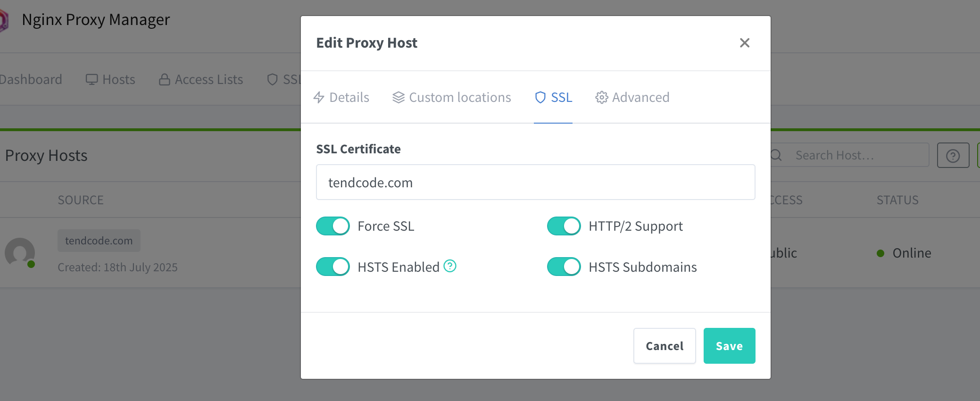Click the help question-mark button
Image resolution: width=980 pixels, height=401 pixels.
pos(953,155)
